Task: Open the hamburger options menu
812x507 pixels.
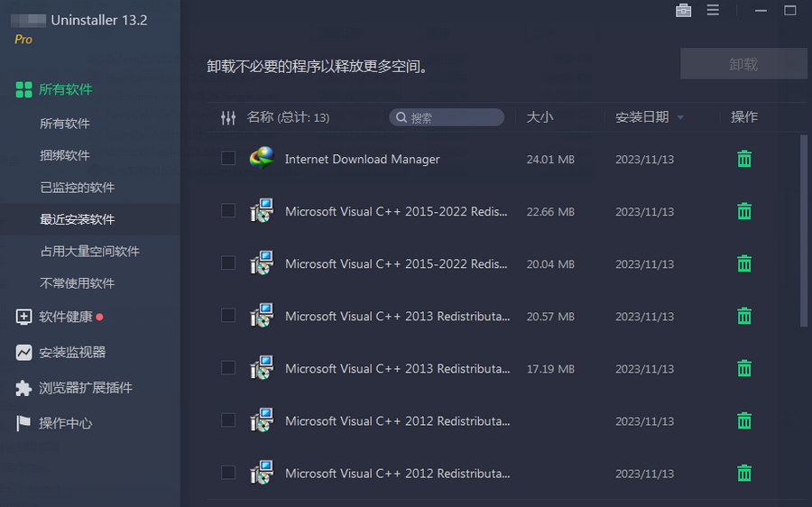Action: pyautogui.click(x=713, y=10)
